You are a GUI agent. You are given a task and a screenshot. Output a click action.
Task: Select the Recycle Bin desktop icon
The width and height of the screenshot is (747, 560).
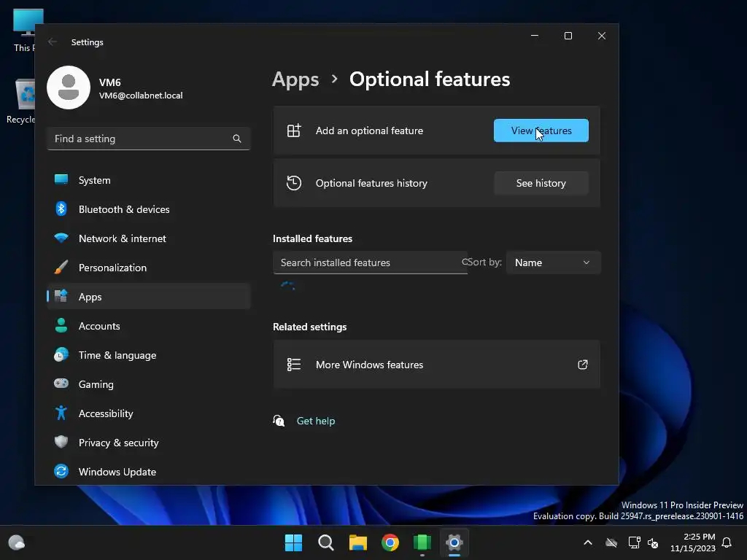[21, 101]
